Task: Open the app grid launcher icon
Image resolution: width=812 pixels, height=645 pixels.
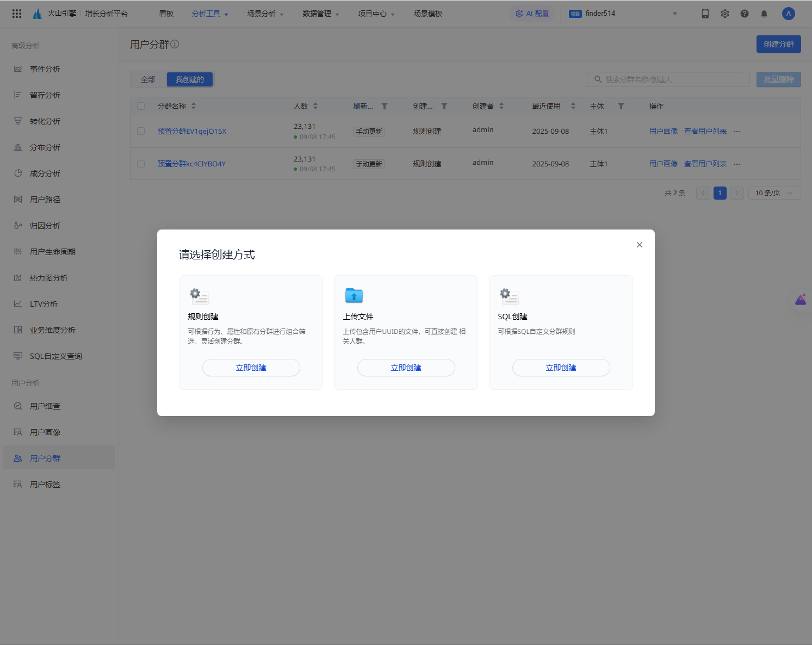Action: coord(17,14)
